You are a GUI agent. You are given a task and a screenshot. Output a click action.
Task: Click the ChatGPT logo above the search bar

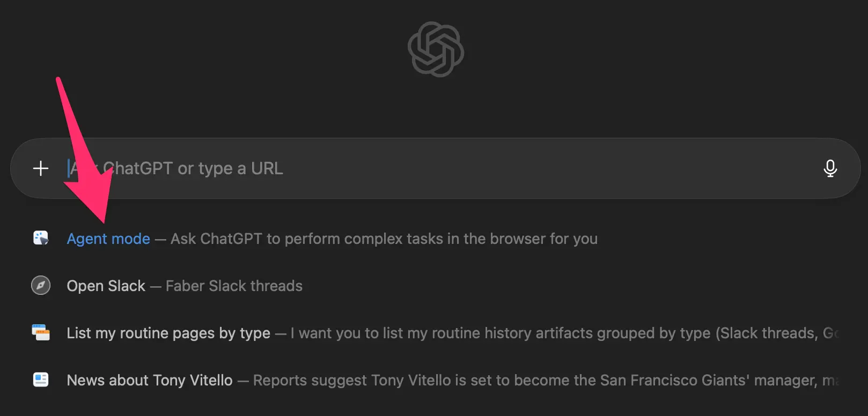point(436,49)
